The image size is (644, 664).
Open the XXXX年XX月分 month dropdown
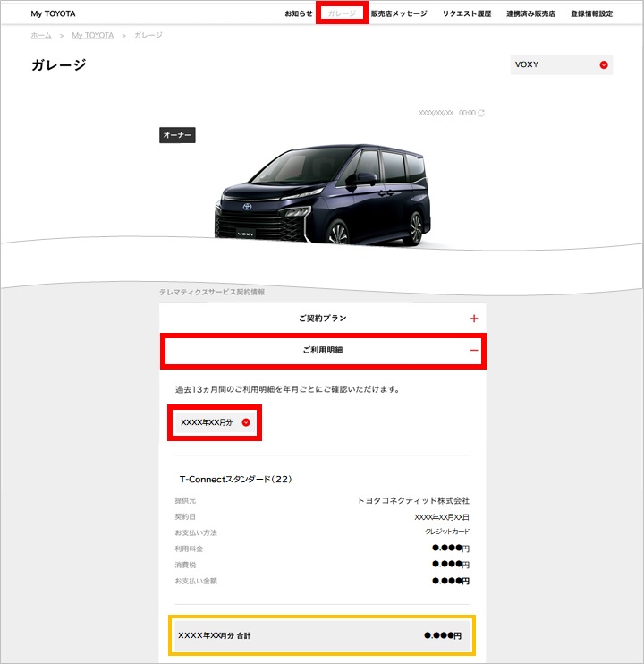coord(215,422)
